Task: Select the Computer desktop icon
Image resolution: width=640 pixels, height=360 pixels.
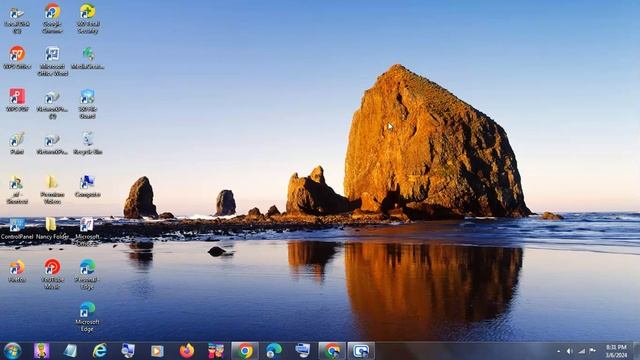Action: (x=88, y=186)
